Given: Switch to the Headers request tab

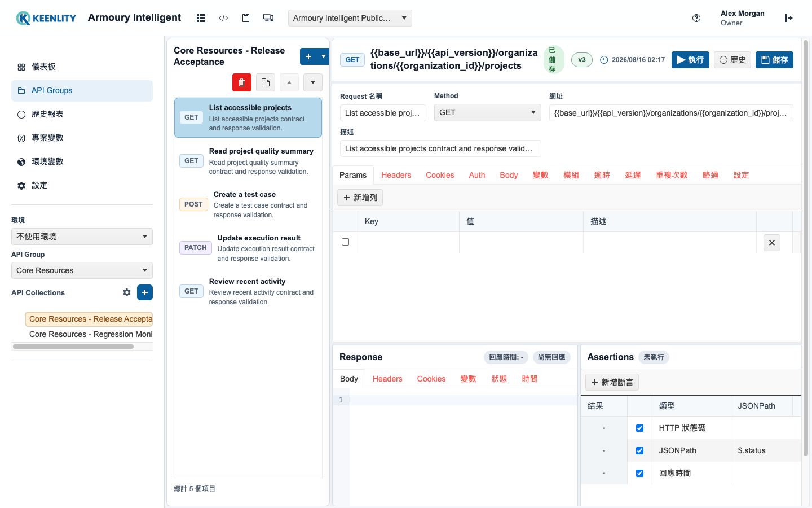Looking at the screenshot, I should click(396, 175).
